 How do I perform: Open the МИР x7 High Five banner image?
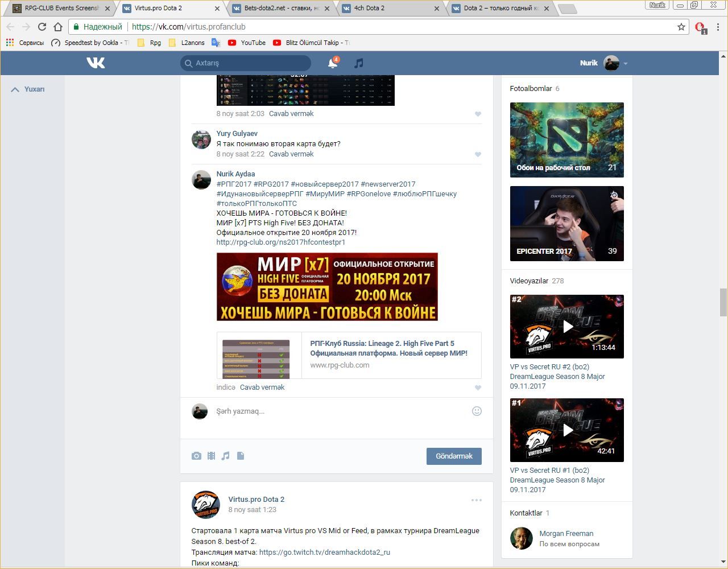[327, 287]
